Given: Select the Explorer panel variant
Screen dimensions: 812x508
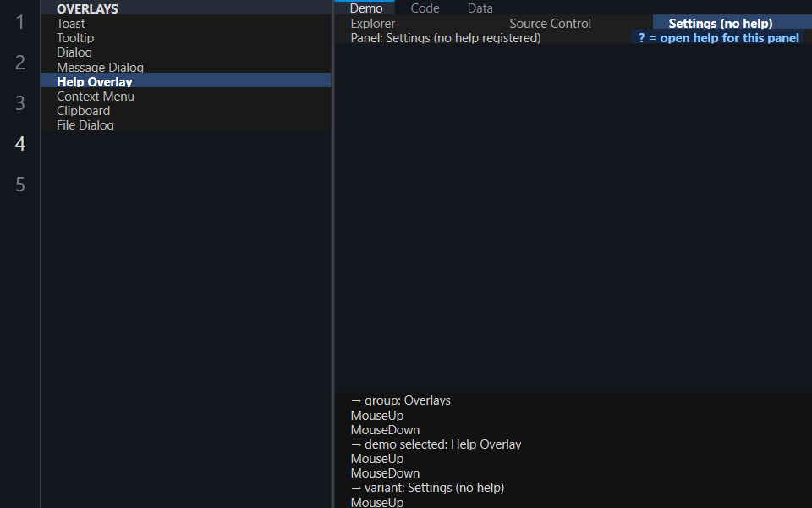Looking at the screenshot, I should coord(414,24).
